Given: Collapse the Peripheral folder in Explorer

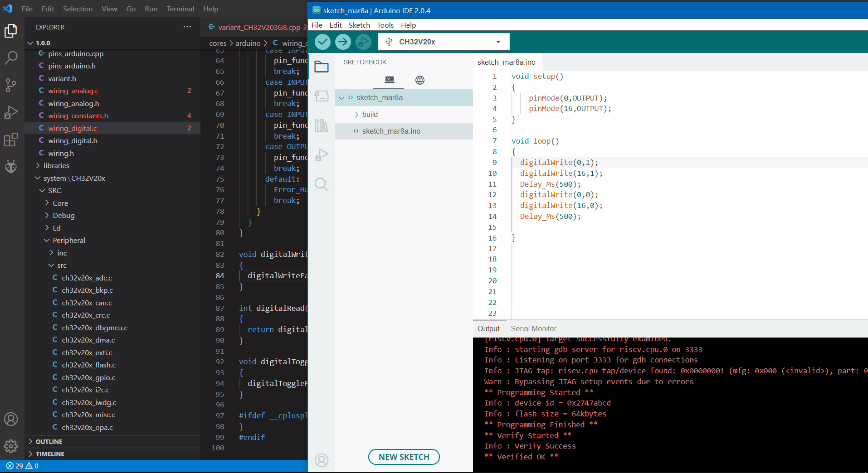Looking at the screenshot, I should 68,241.
